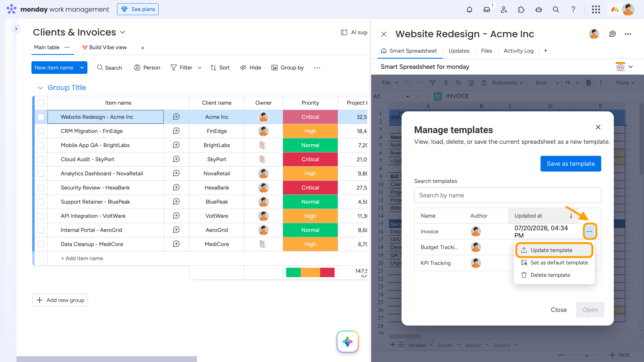Open the Activity Log tab

(518, 51)
